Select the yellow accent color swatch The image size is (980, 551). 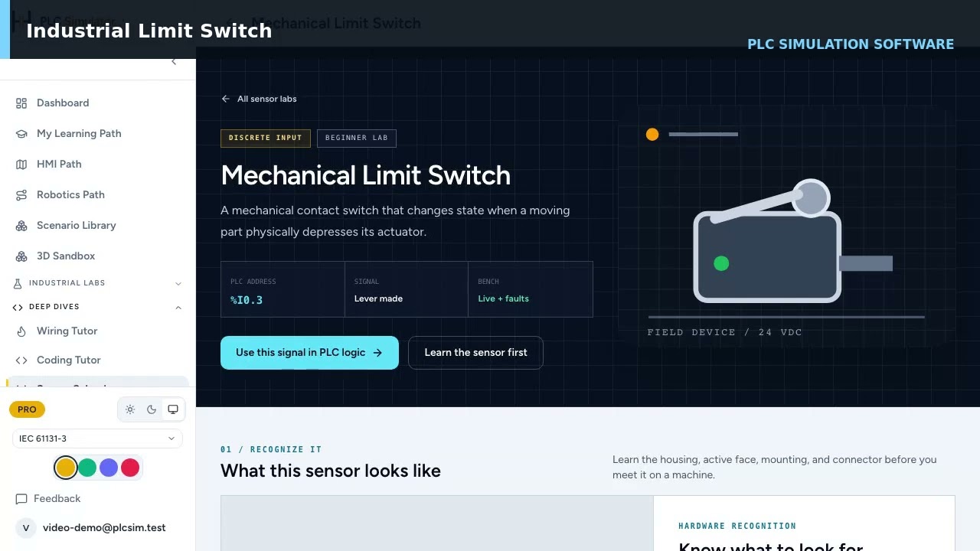[x=66, y=468]
